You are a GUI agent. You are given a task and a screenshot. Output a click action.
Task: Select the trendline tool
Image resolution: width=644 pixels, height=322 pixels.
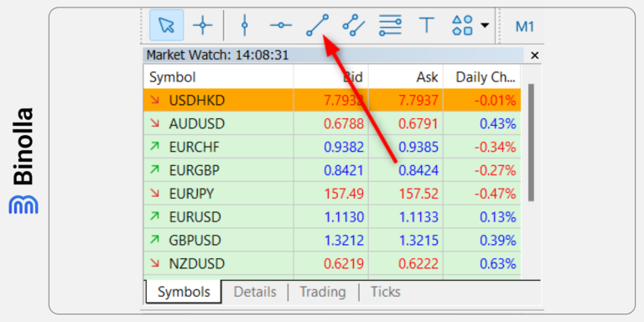click(318, 25)
